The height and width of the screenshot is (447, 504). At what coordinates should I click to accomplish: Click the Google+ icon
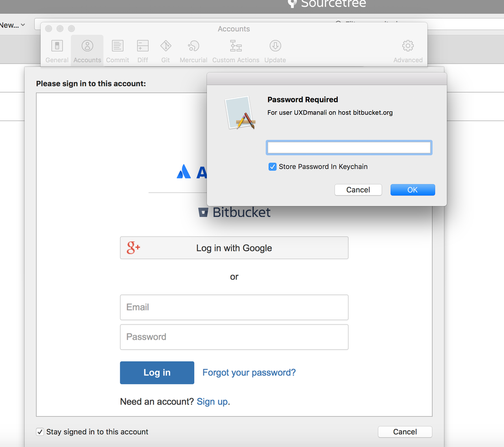tap(133, 247)
